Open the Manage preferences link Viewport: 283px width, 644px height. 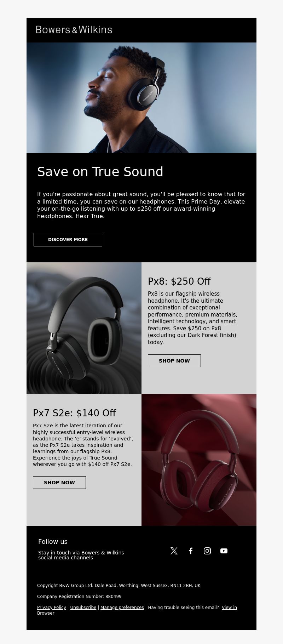click(122, 607)
